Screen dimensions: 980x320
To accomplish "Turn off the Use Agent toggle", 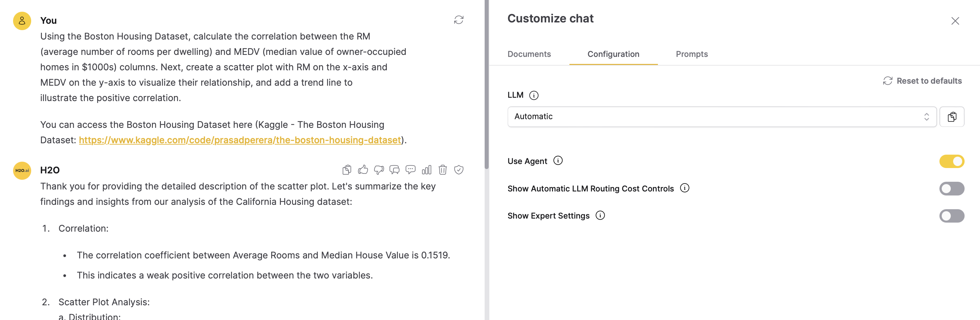I will coord(952,161).
